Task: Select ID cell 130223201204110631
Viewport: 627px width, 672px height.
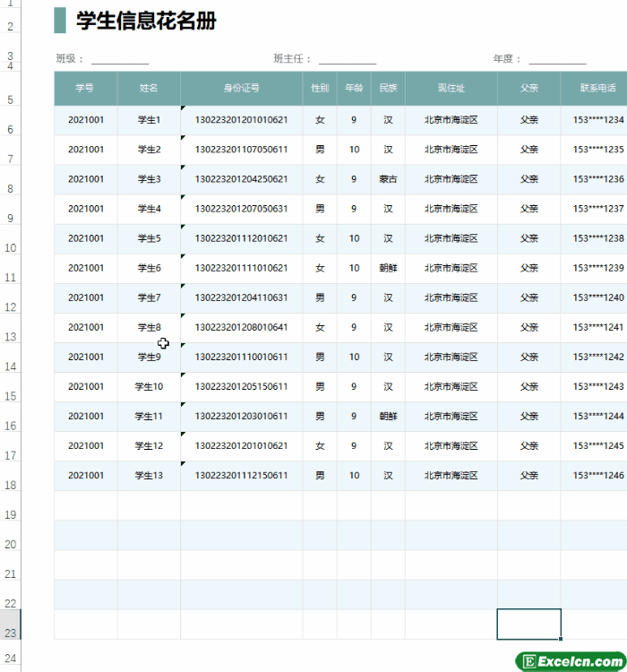Action: coord(241,297)
